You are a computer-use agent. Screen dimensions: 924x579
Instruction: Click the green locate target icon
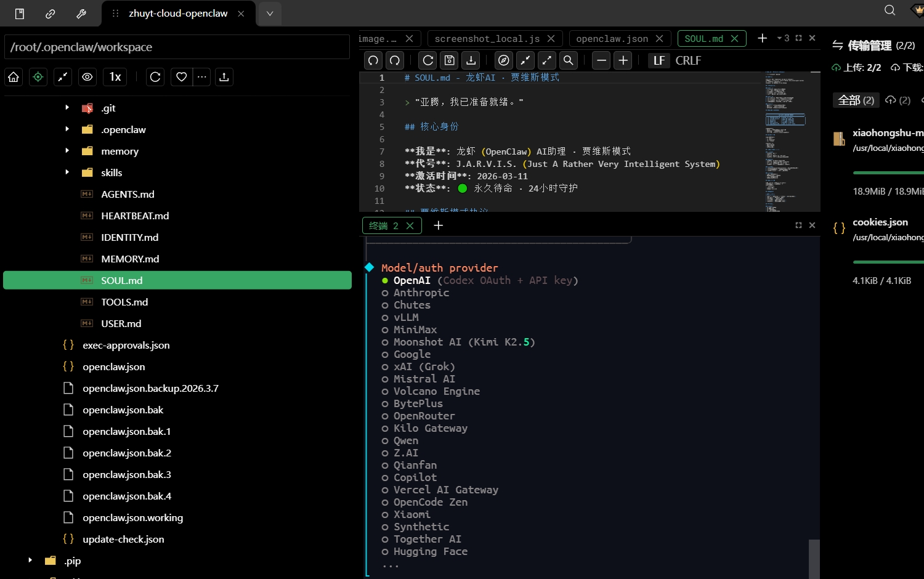tap(38, 77)
